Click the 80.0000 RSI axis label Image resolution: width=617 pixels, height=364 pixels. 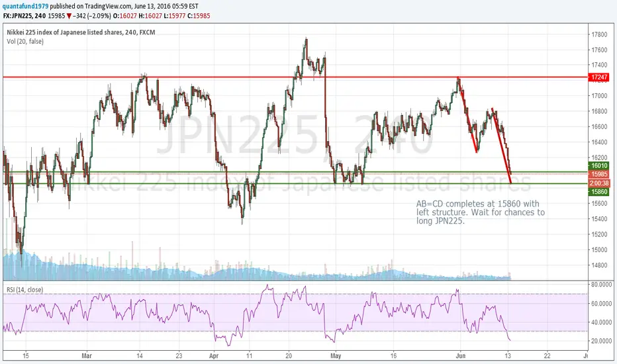coord(601,284)
